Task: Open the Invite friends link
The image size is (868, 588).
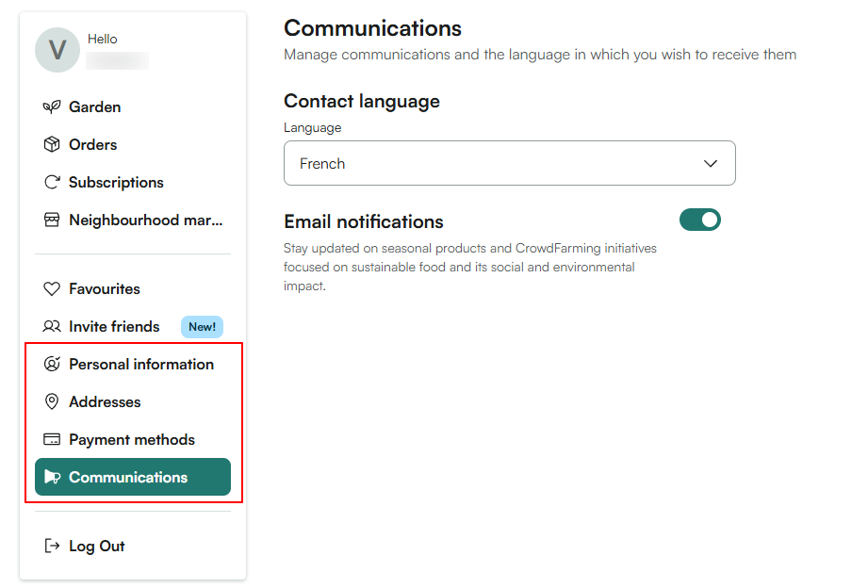Action: pyautogui.click(x=114, y=327)
